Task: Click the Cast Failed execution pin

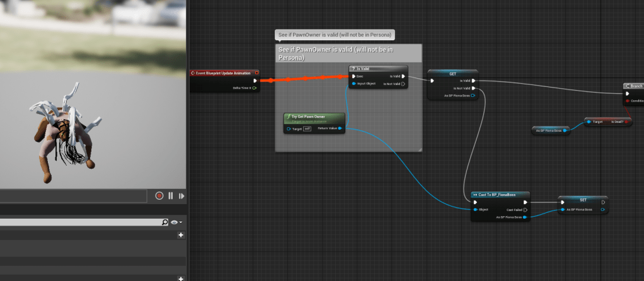Action: (526, 210)
